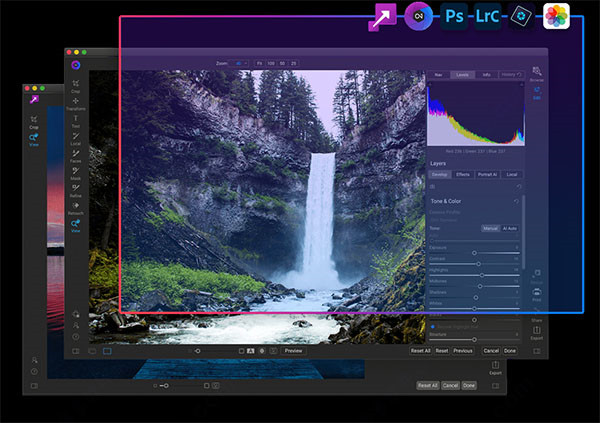Click the Export icon in right sidebar
This screenshot has height=423, width=600.
[537, 334]
